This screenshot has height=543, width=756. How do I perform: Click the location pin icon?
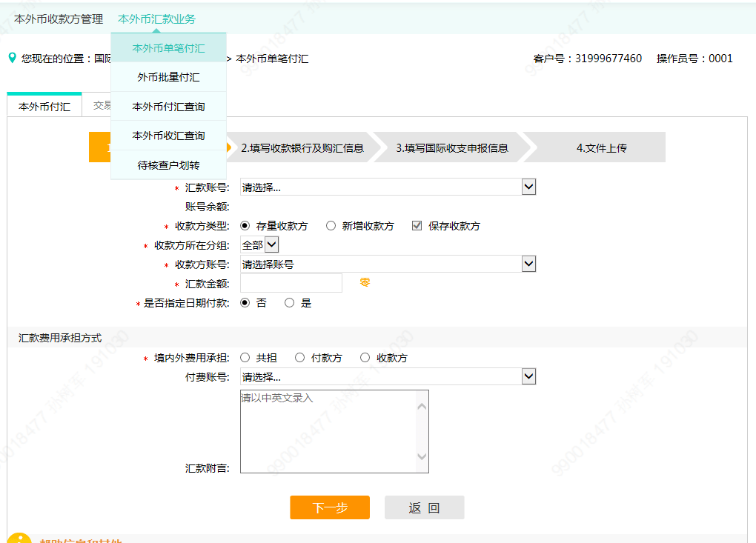click(x=13, y=58)
